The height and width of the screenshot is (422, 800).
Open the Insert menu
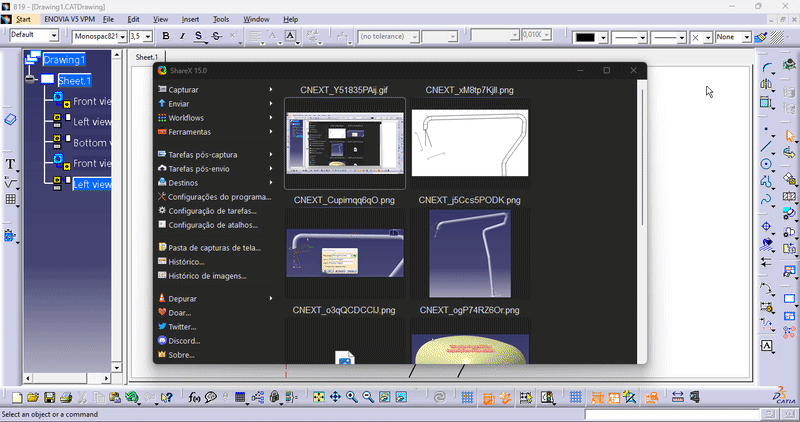pyautogui.click(x=190, y=19)
